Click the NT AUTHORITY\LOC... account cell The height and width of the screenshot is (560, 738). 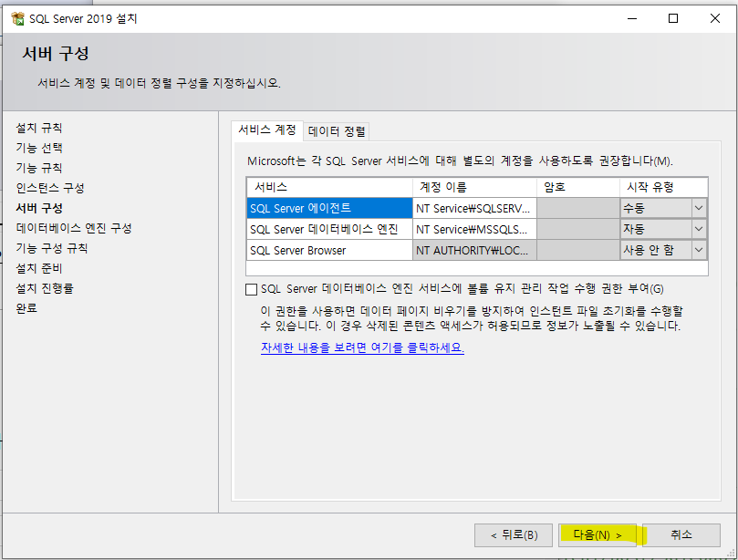click(x=474, y=250)
